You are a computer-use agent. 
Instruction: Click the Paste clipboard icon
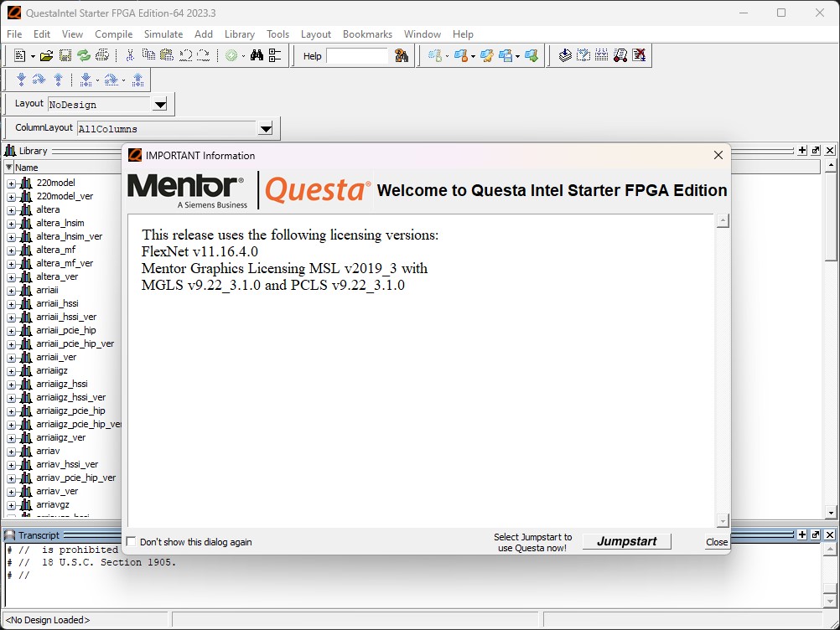(167, 55)
